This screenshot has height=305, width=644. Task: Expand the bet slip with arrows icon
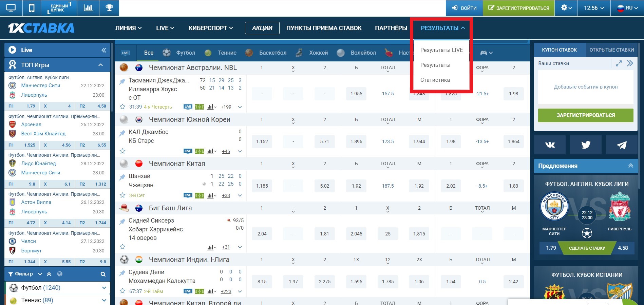[x=619, y=63]
